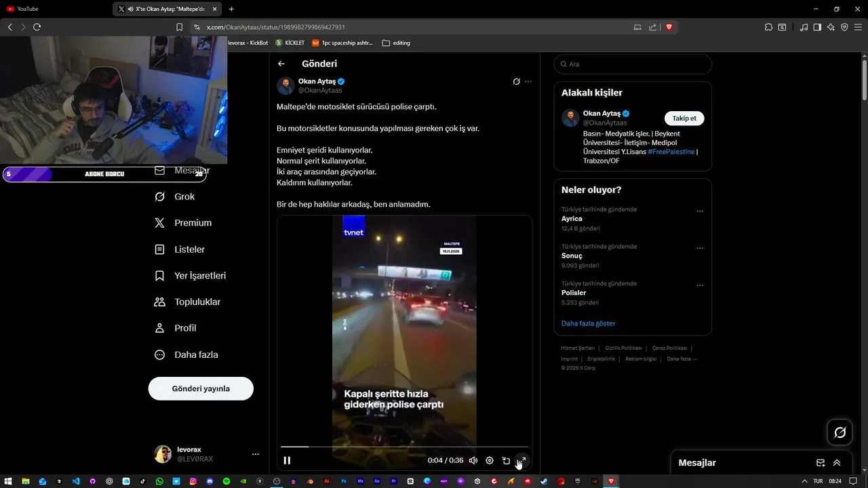Open the editing bookmarks folder
Image resolution: width=868 pixels, height=488 pixels.
[x=396, y=43]
